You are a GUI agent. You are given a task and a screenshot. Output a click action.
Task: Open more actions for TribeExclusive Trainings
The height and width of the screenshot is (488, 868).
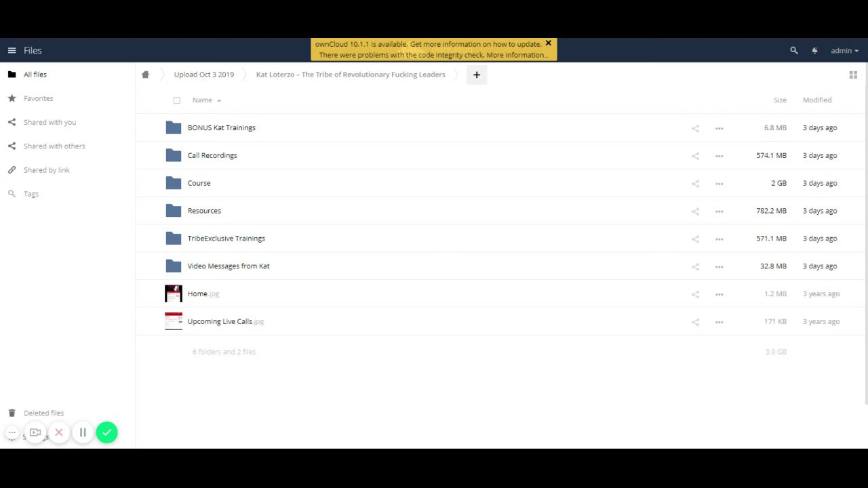tap(719, 239)
